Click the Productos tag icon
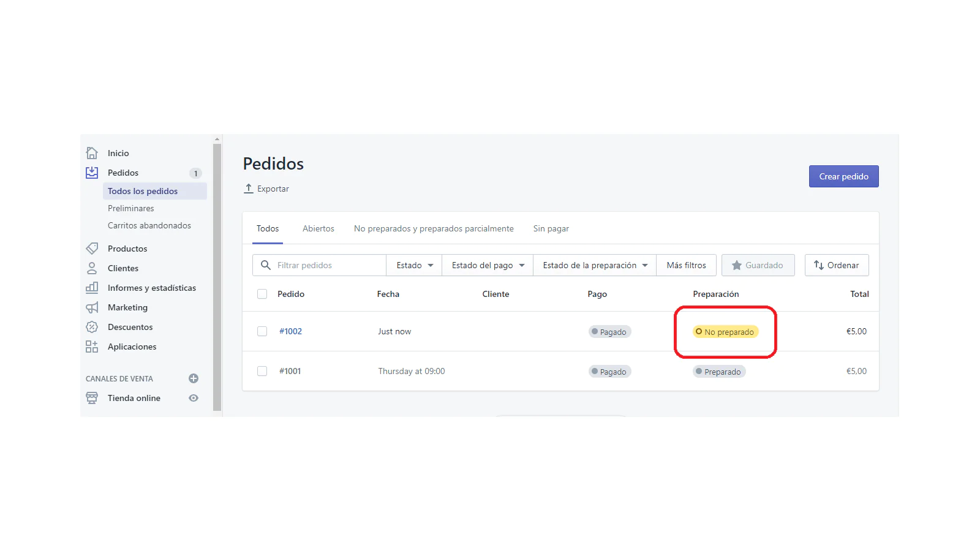This screenshot has width=980, height=551. 92,249
